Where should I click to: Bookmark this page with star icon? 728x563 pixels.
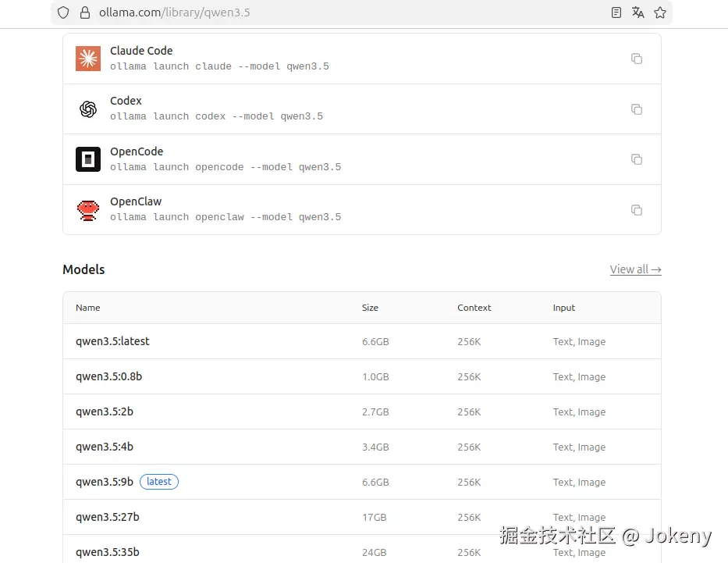(660, 12)
